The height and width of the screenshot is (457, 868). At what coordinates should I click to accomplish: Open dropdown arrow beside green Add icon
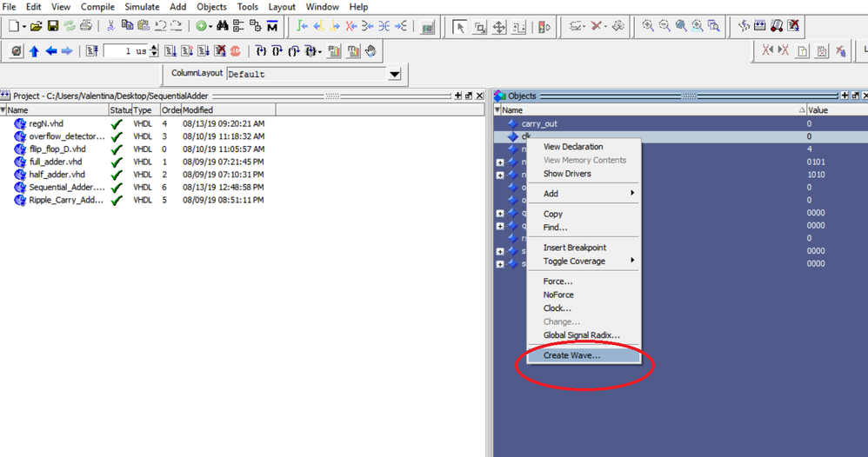210,27
